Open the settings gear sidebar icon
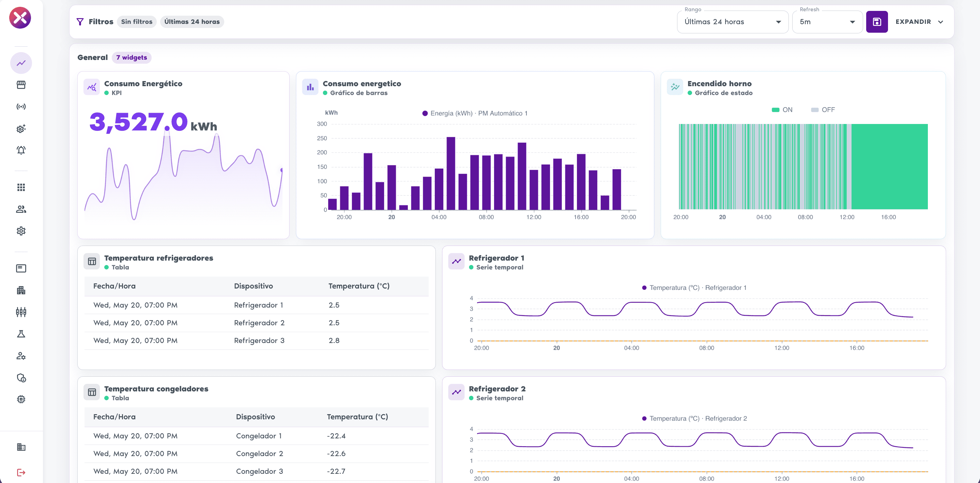 (x=21, y=231)
